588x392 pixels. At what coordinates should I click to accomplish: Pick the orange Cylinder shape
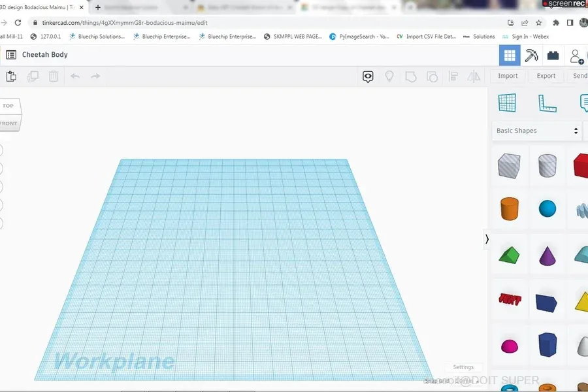click(509, 208)
